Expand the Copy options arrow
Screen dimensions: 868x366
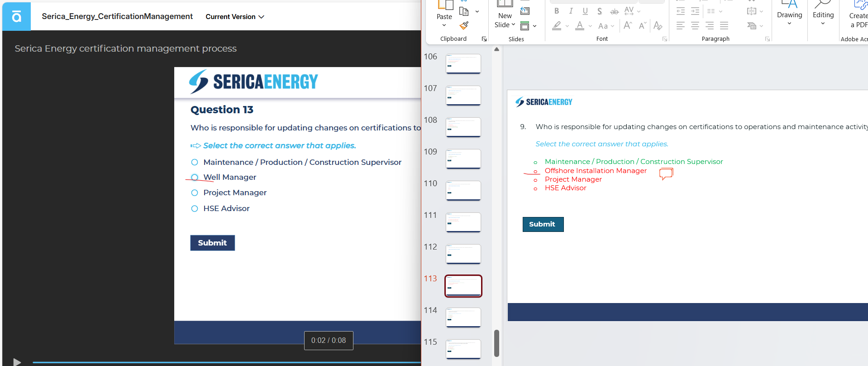pos(477,11)
